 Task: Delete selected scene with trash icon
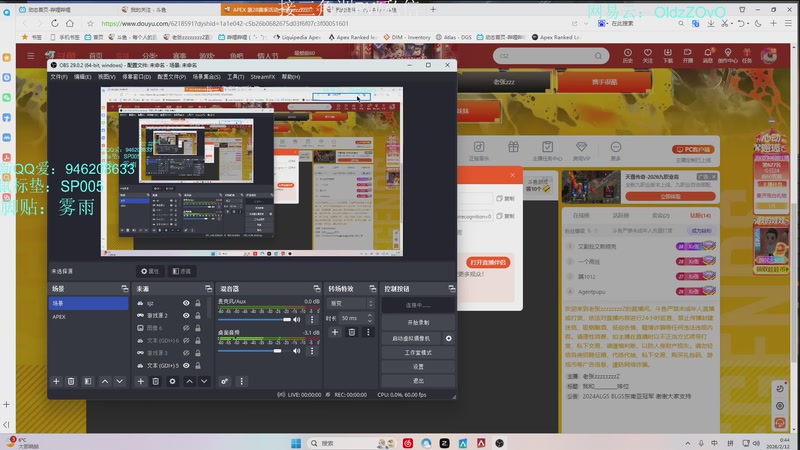coord(71,381)
